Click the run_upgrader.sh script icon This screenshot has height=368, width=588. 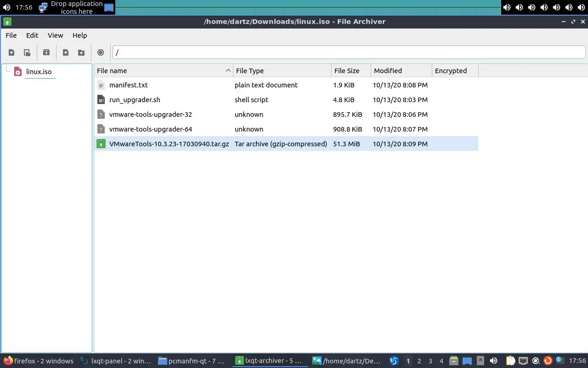click(101, 100)
